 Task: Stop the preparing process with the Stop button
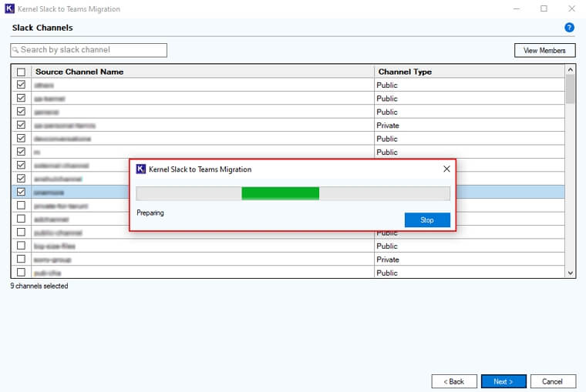pyautogui.click(x=427, y=220)
